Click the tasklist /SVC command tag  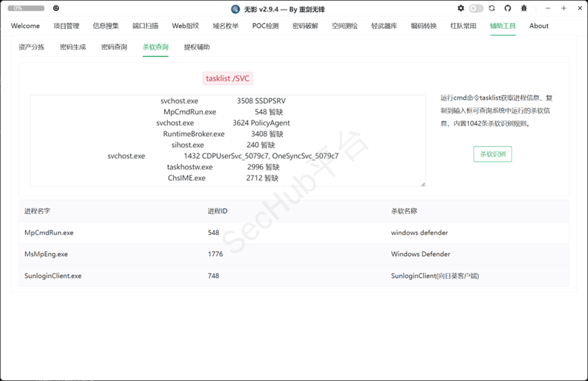tap(227, 79)
